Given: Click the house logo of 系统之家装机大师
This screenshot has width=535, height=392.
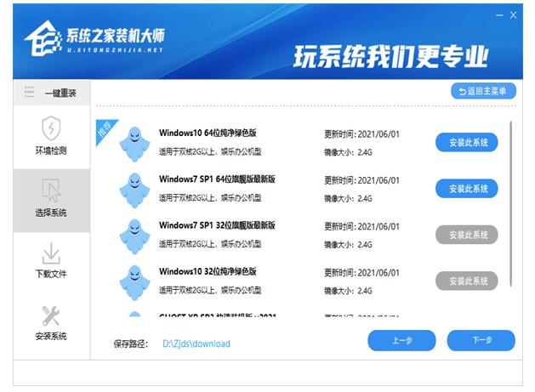Looking at the screenshot, I should (x=43, y=38).
